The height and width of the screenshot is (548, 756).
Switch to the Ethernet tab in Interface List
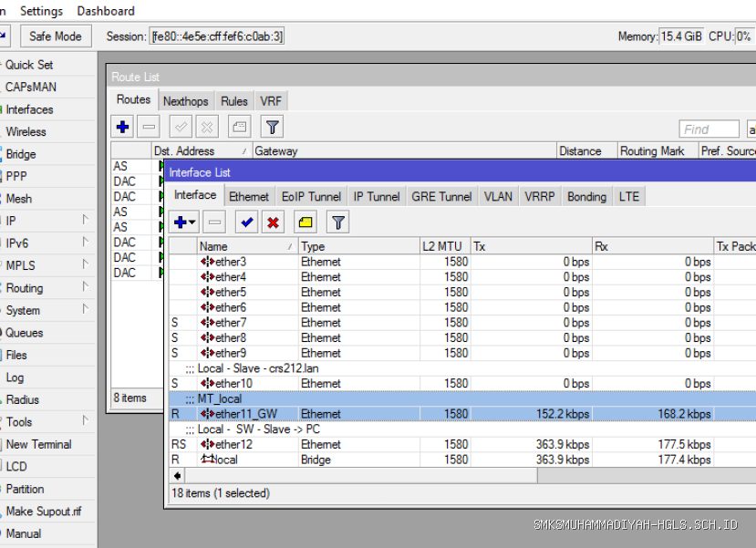click(249, 197)
